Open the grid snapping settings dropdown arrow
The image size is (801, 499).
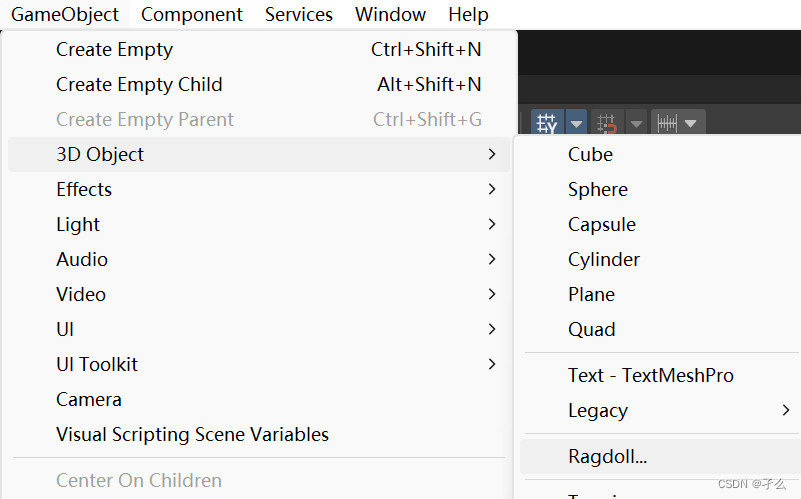pos(576,124)
